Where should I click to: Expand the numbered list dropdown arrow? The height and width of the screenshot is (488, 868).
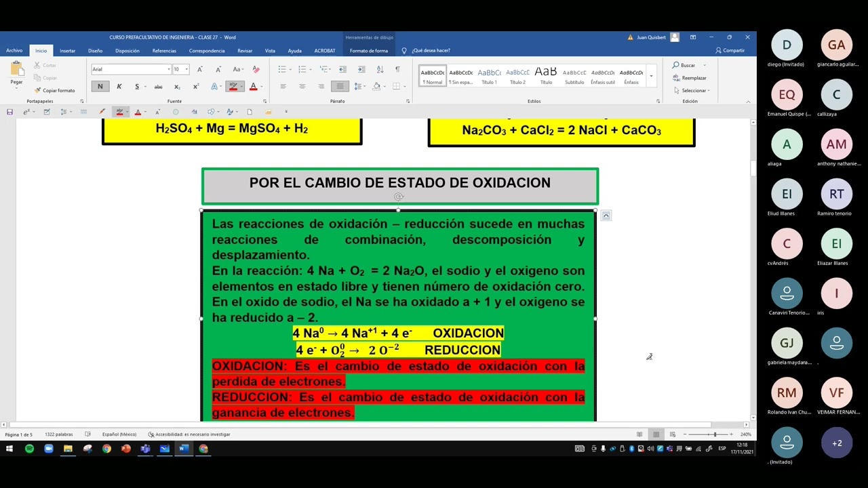point(310,69)
